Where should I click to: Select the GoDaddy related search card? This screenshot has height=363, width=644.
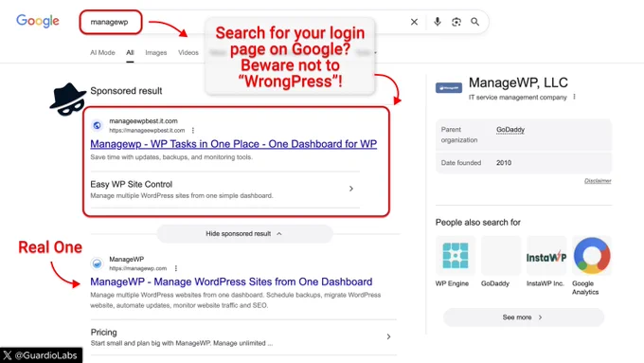501,262
